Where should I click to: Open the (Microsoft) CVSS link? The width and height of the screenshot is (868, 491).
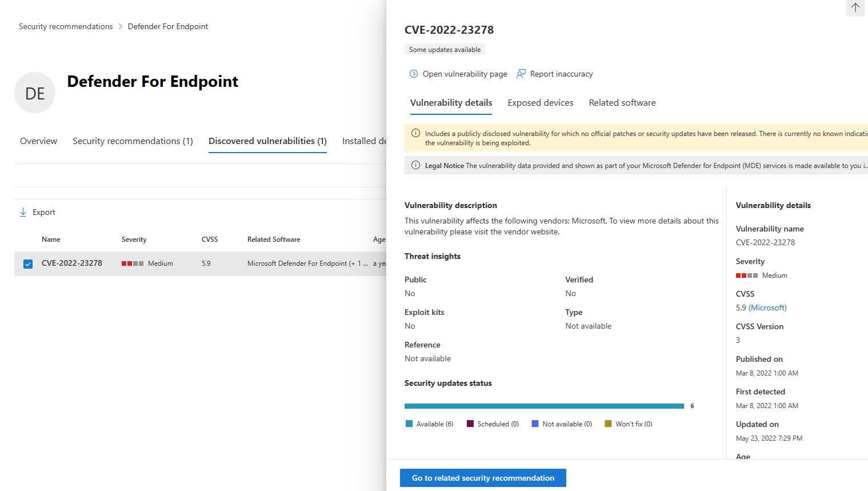coord(767,308)
